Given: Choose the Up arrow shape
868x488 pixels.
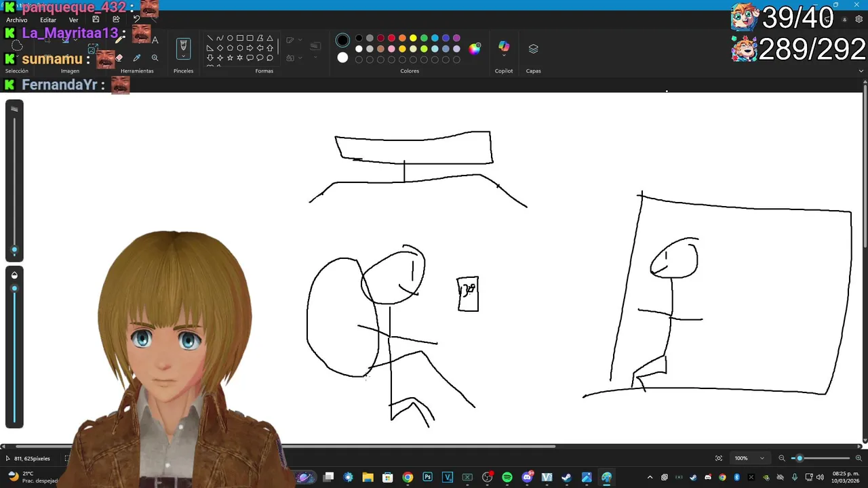Looking at the screenshot, I should pyautogui.click(x=270, y=48).
